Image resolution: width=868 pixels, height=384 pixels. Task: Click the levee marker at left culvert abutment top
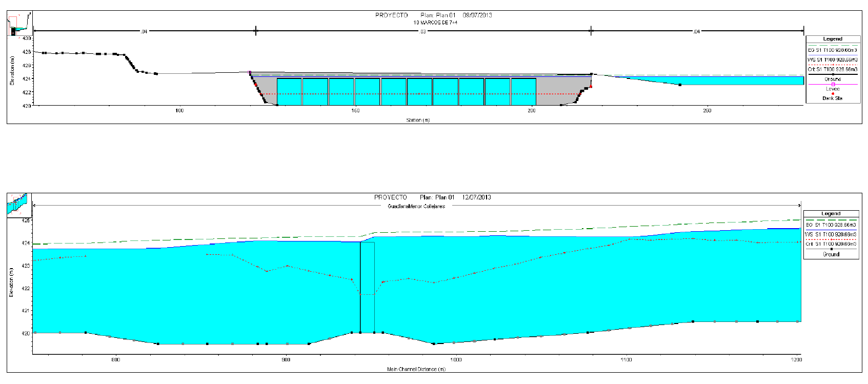(250, 72)
